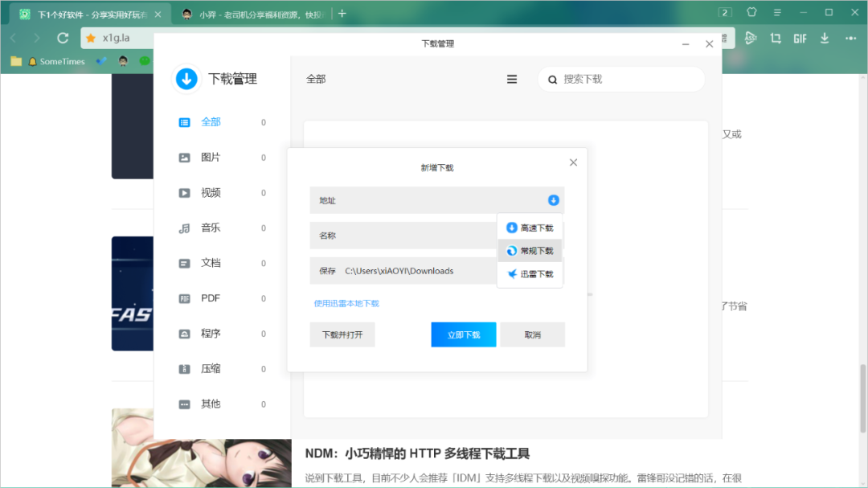
Task: Choose 迅雷下载 from the dropdown list
Action: [x=530, y=274]
